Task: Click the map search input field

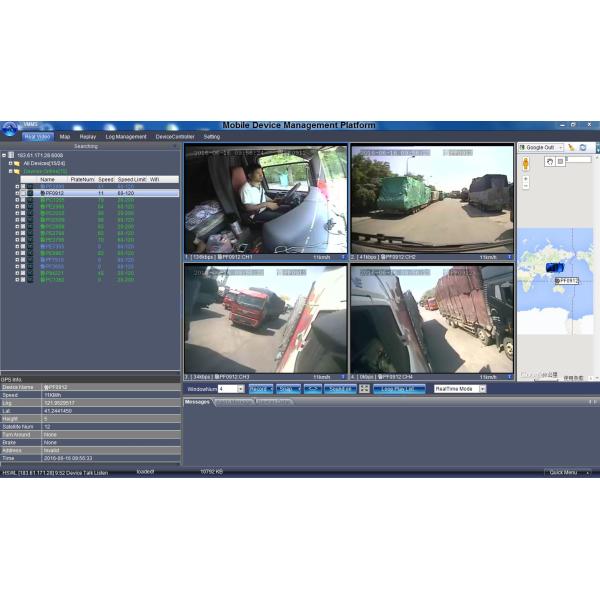Action: tap(579, 159)
